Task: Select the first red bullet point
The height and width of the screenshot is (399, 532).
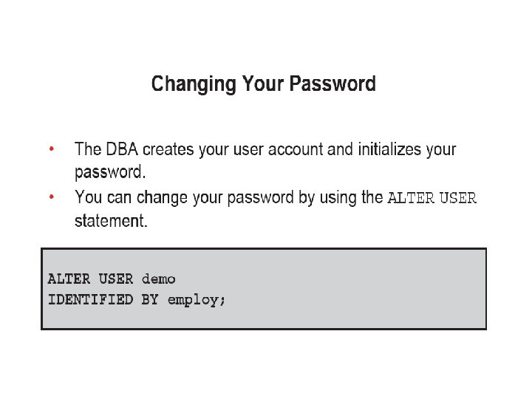Action: click(x=52, y=149)
